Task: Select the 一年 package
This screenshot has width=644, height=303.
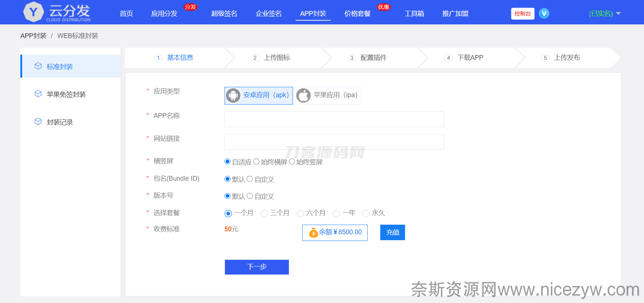Action: [x=336, y=214]
